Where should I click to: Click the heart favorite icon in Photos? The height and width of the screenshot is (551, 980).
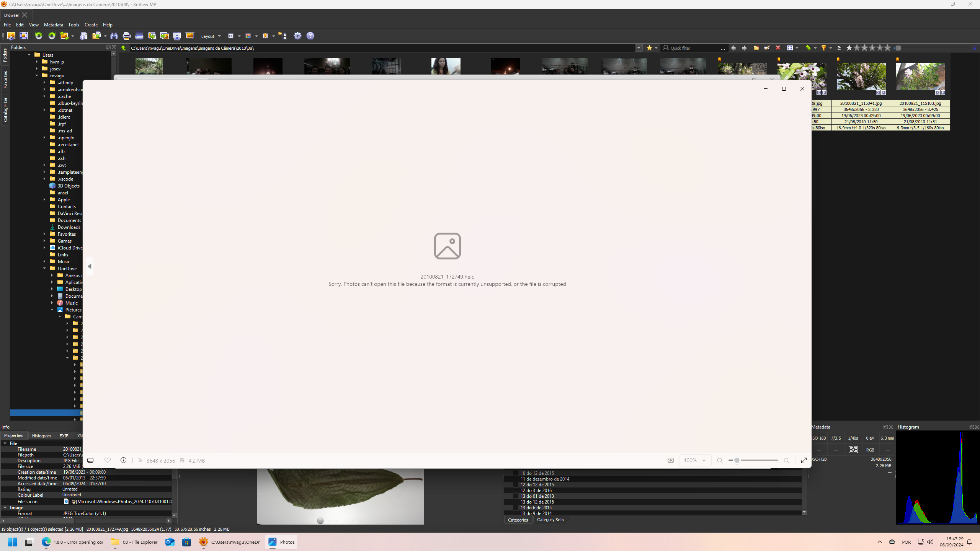pyautogui.click(x=108, y=460)
